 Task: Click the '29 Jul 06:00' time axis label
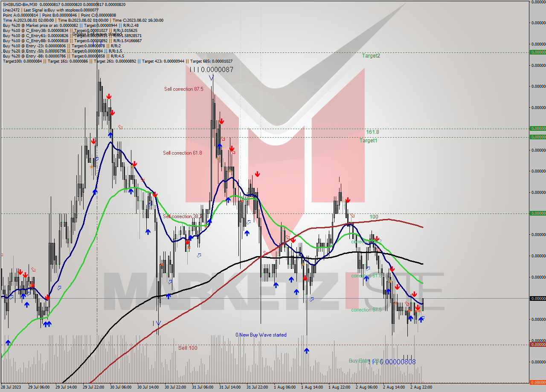[39, 387]
